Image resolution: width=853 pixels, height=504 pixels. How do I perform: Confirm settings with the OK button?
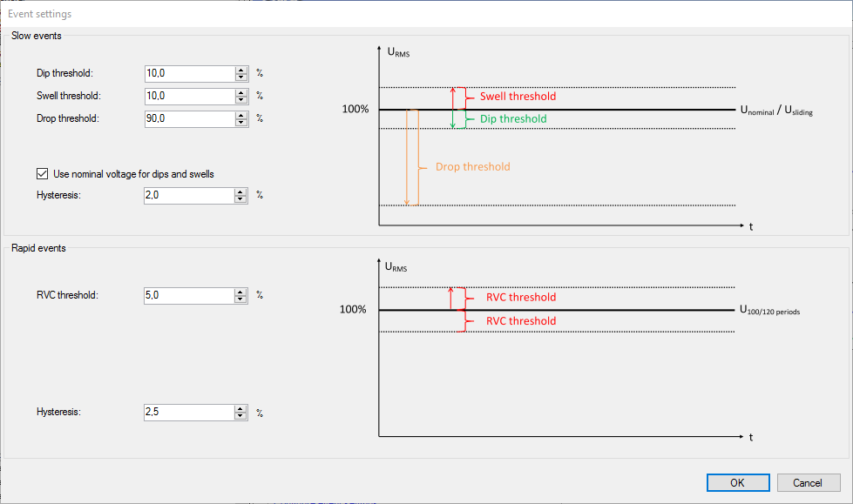[737, 483]
